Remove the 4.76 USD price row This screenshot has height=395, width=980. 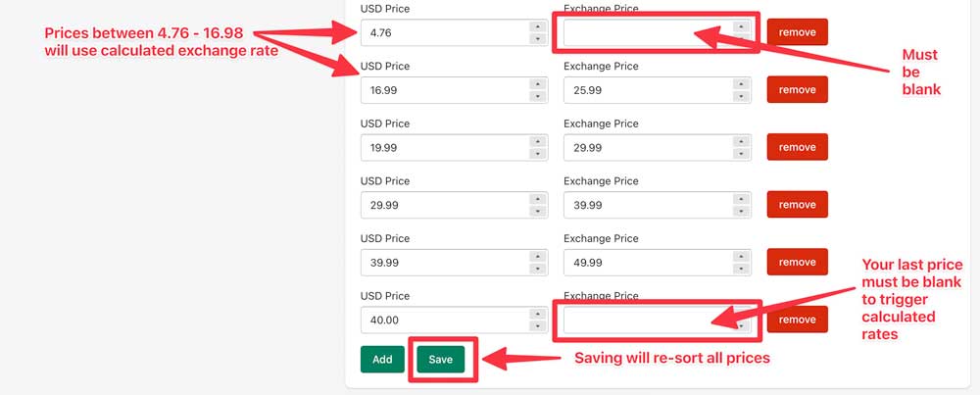797,31
